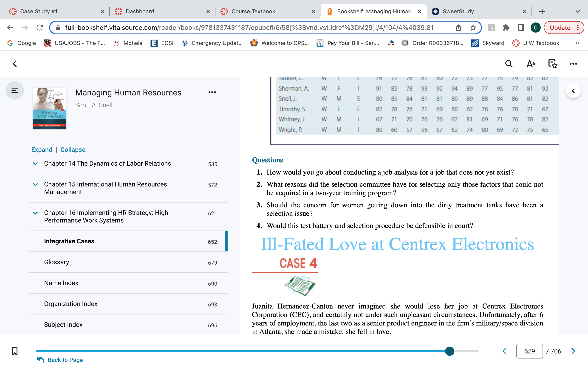Click the page number input field
Screen dimensions: 588x367
coord(529,351)
